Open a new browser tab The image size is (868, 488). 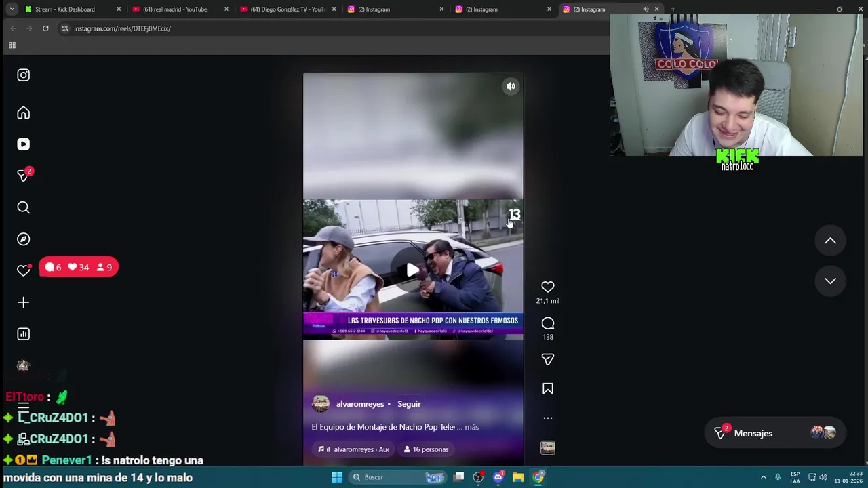[x=673, y=9]
